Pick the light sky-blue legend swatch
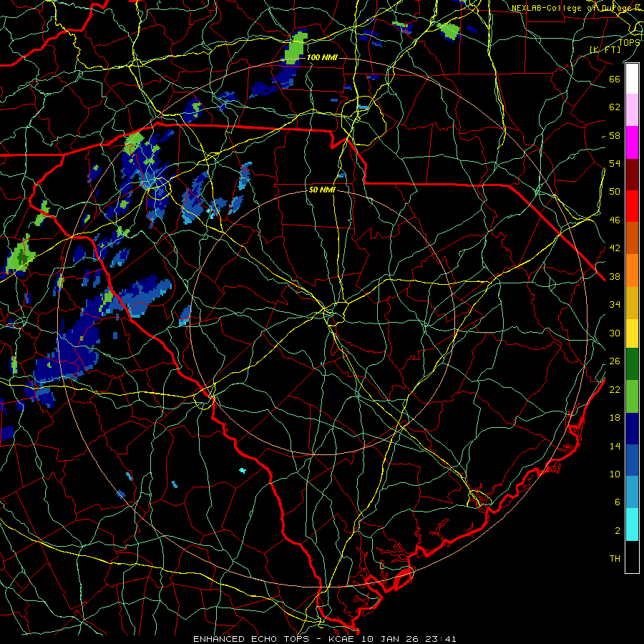Image resolution: width=644 pixels, height=644 pixels. tap(632, 492)
